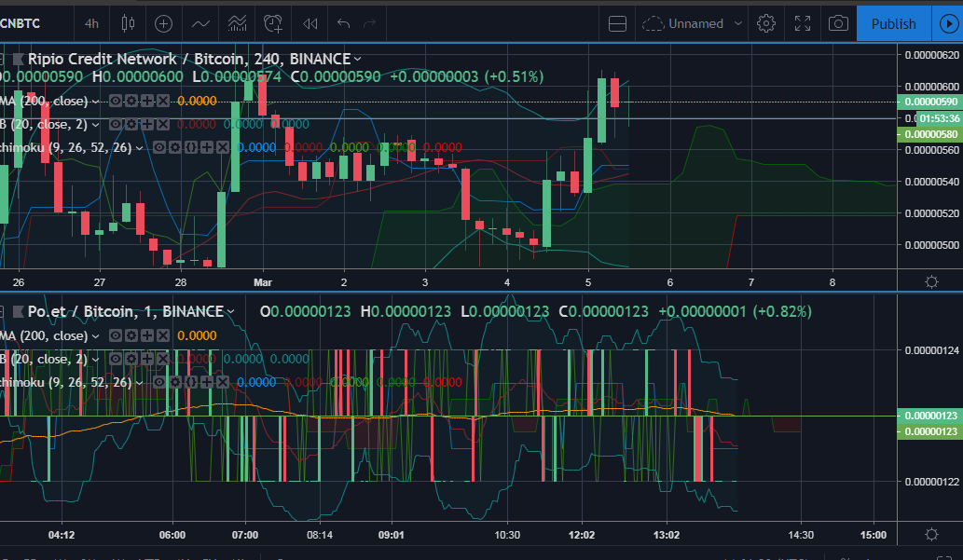
Task: Click the 09:01 label on Po.et time axis
Action: pyautogui.click(x=392, y=535)
